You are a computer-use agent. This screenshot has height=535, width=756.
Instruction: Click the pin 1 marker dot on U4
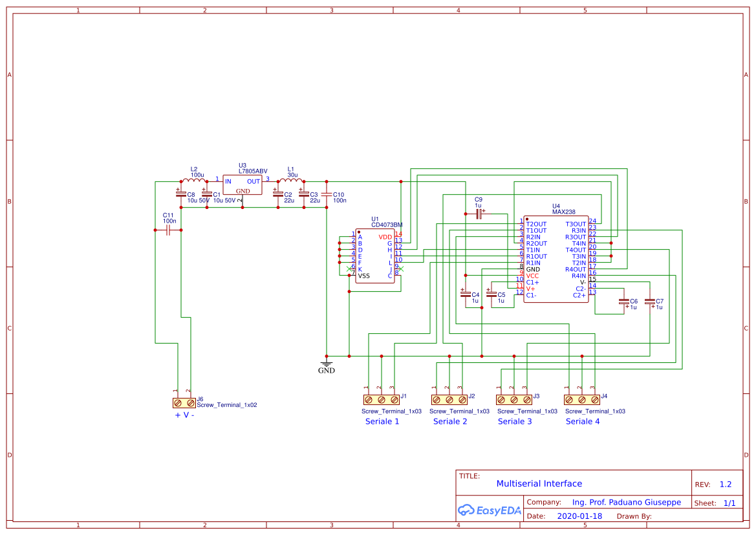[527, 219]
